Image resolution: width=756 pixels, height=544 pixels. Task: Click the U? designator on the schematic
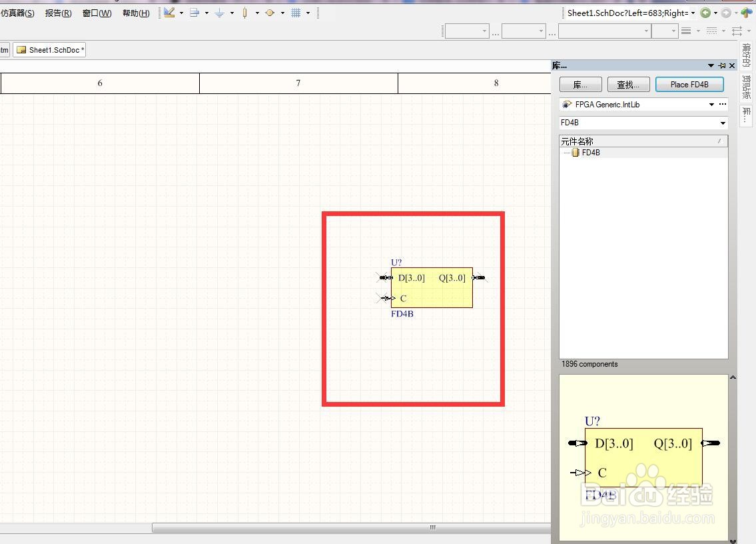(x=396, y=262)
